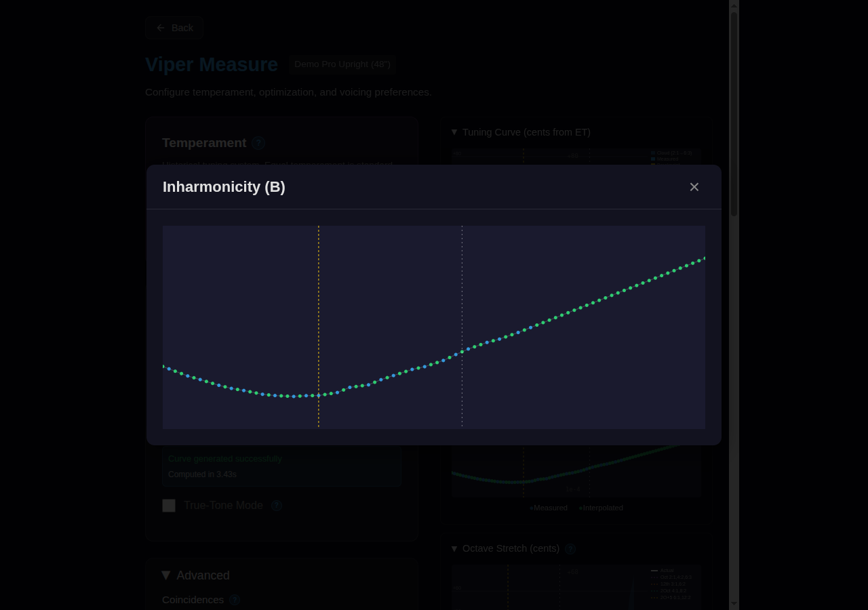This screenshot has height=610, width=868.
Task: Click the back arrow icon
Action: point(161,28)
